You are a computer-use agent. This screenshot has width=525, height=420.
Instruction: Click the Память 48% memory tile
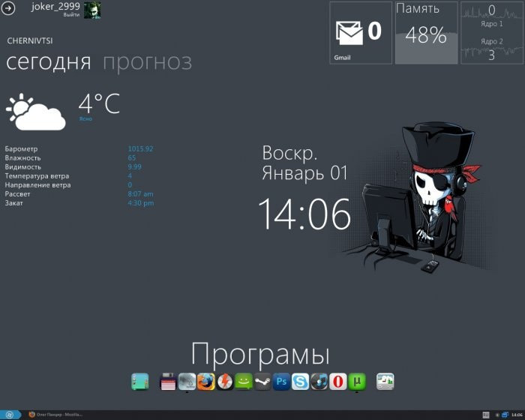pos(426,33)
